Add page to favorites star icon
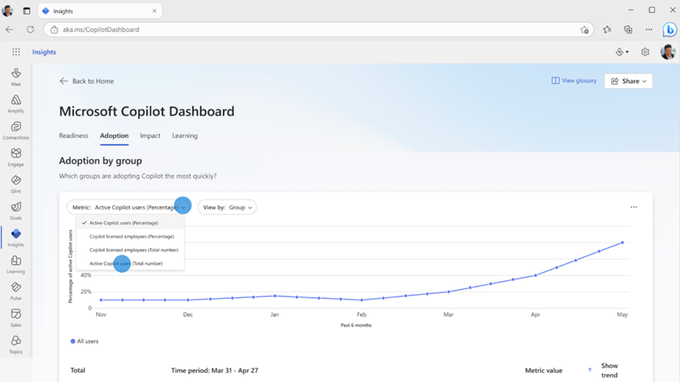680x382 pixels. click(584, 29)
